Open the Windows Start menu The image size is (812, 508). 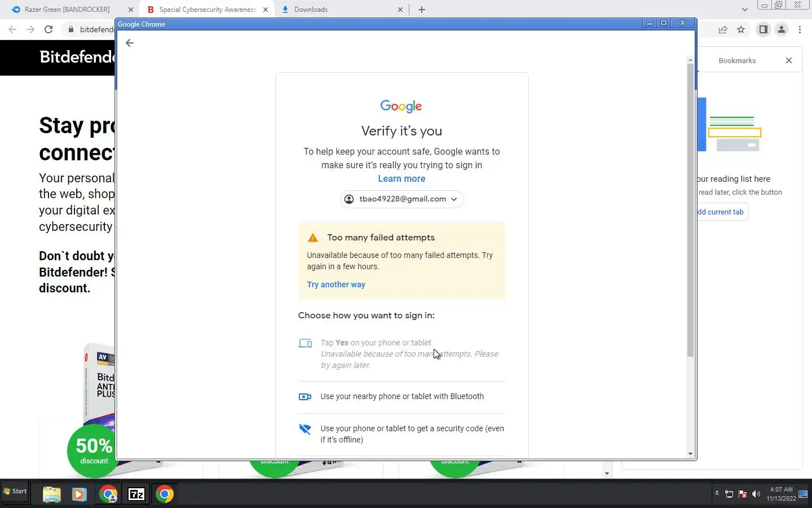click(x=15, y=491)
